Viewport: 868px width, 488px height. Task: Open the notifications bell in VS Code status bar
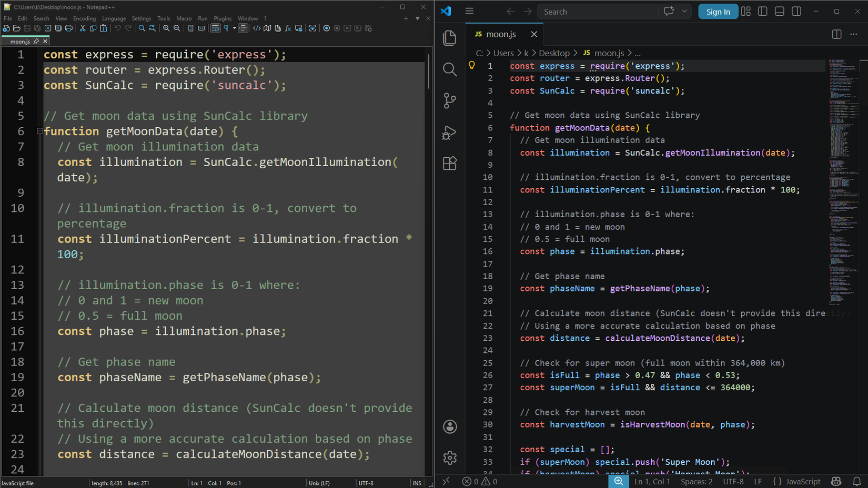[x=857, y=481]
